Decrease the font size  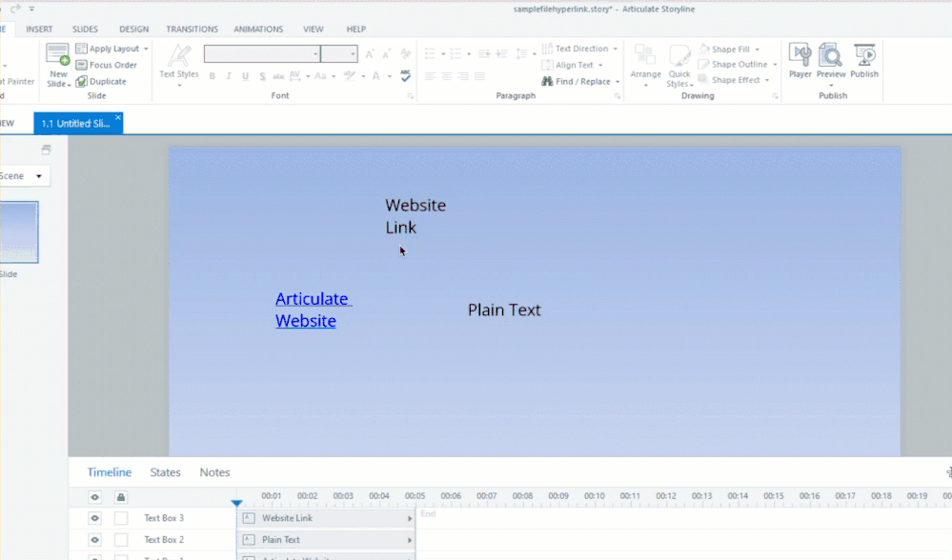point(386,54)
